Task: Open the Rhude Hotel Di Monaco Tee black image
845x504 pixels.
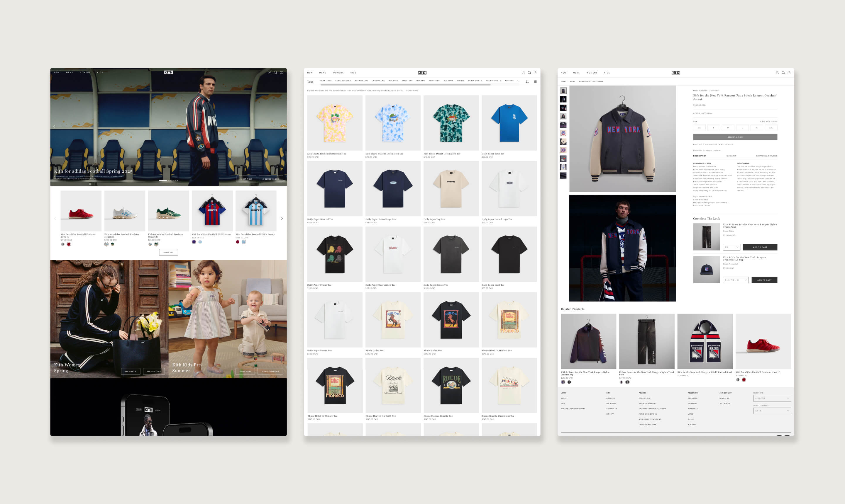Action: coord(335,385)
